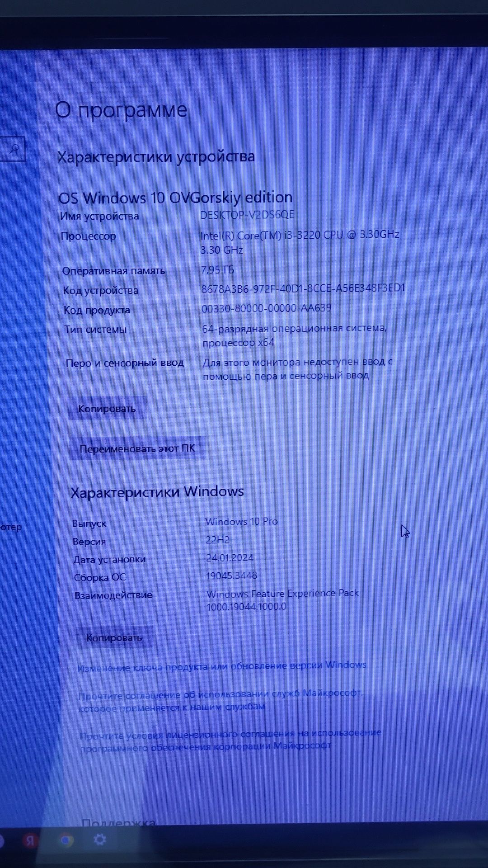Launch Google Chrome from the taskbar
Viewport: 488px width, 868px height.
coord(66,840)
